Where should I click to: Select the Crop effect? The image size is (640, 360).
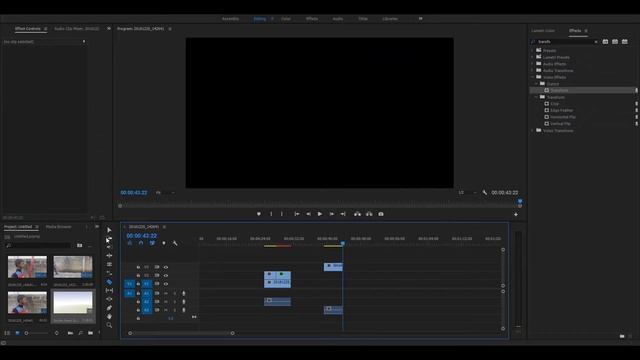(554, 104)
